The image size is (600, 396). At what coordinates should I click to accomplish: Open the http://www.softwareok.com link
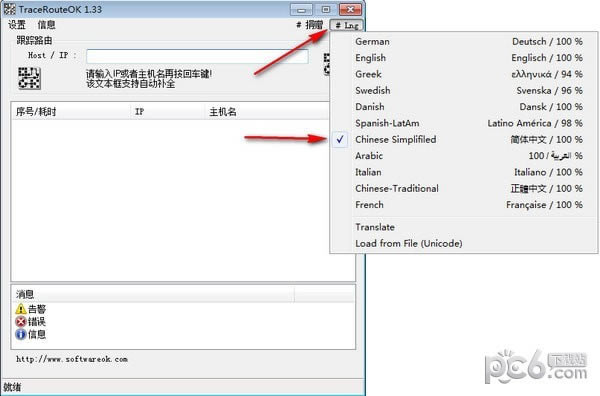click(x=72, y=359)
